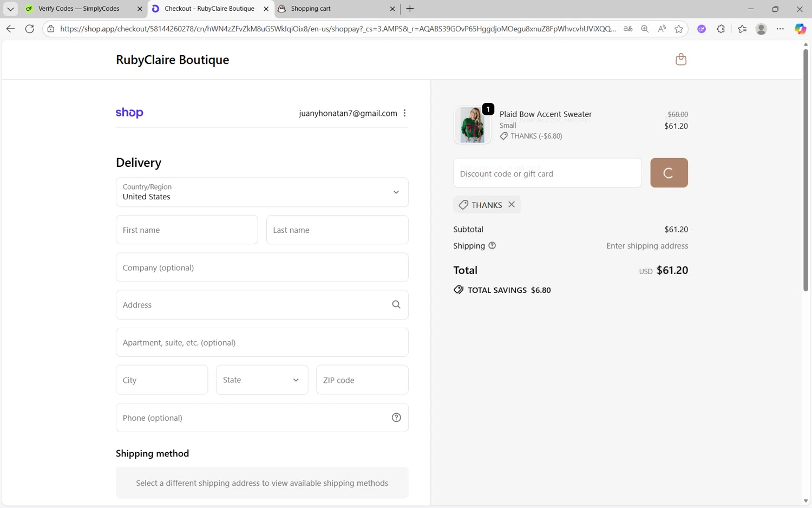Screen dimensions: 812x508
Task: Expand the Country/Region dropdown
Action: (262, 192)
